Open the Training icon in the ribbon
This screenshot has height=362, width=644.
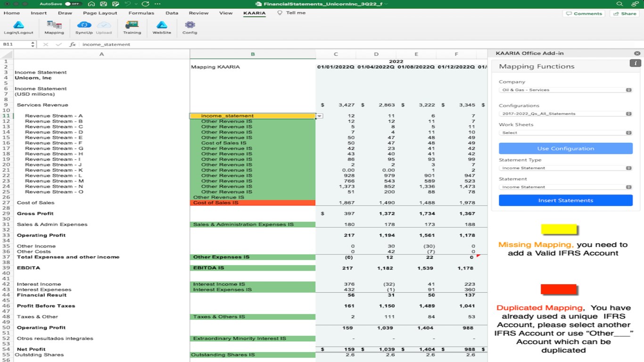(x=132, y=27)
